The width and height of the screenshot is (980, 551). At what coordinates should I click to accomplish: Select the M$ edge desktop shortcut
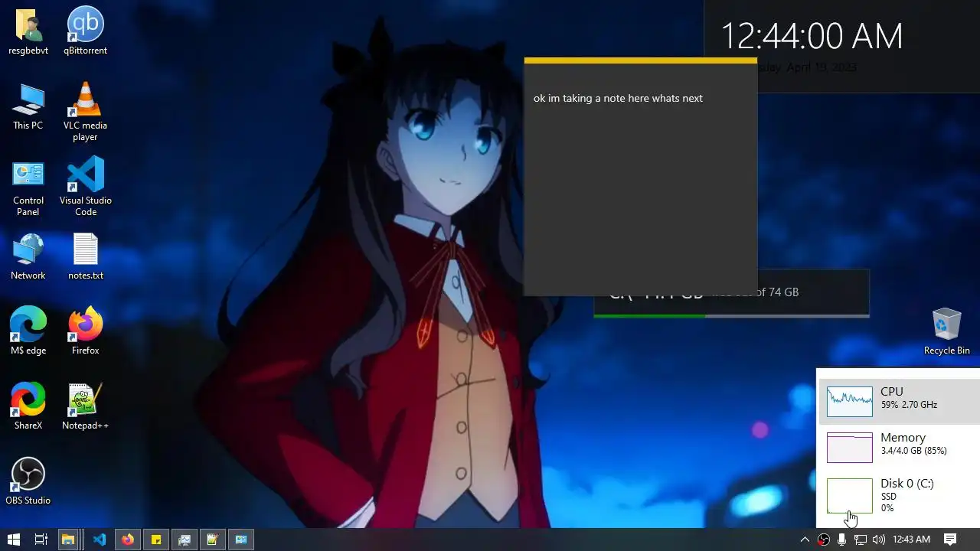(28, 331)
